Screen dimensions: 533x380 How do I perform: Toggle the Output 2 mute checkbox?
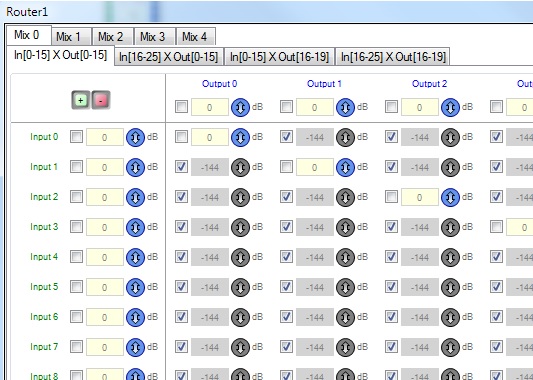point(391,106)
